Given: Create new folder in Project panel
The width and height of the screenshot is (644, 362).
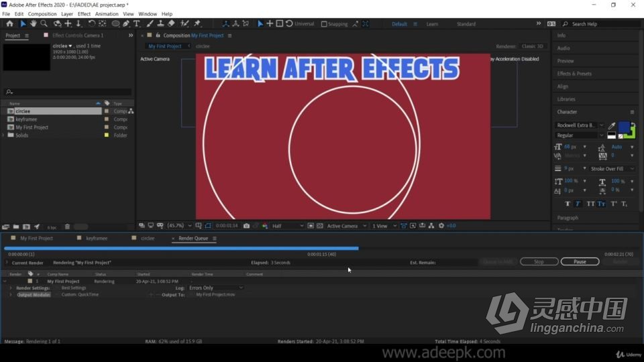Looking at the screenshot, I should pos(16,227).
